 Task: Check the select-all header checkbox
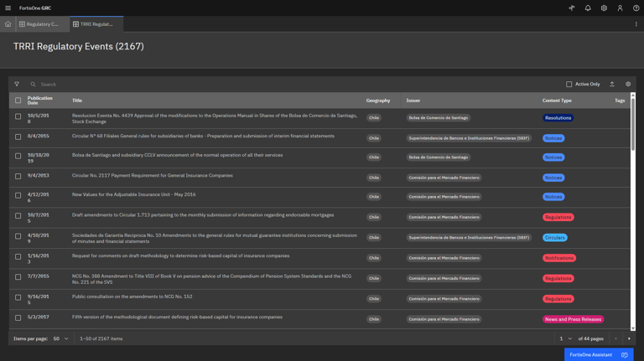pos(18,101)
